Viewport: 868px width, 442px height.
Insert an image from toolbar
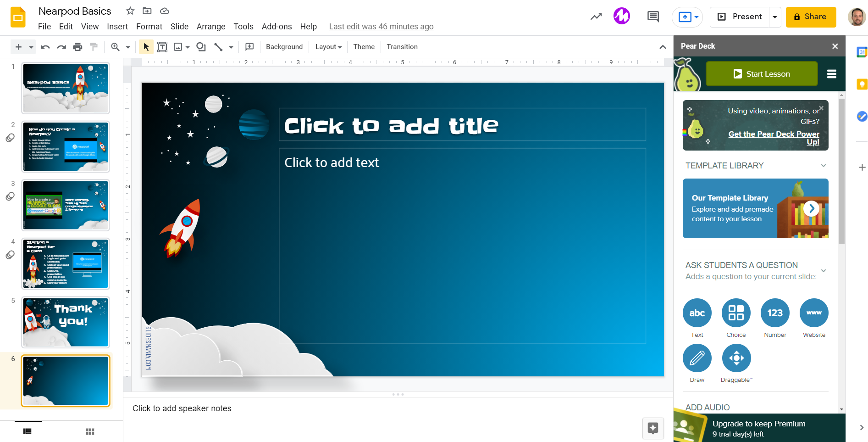coord(178,47)
